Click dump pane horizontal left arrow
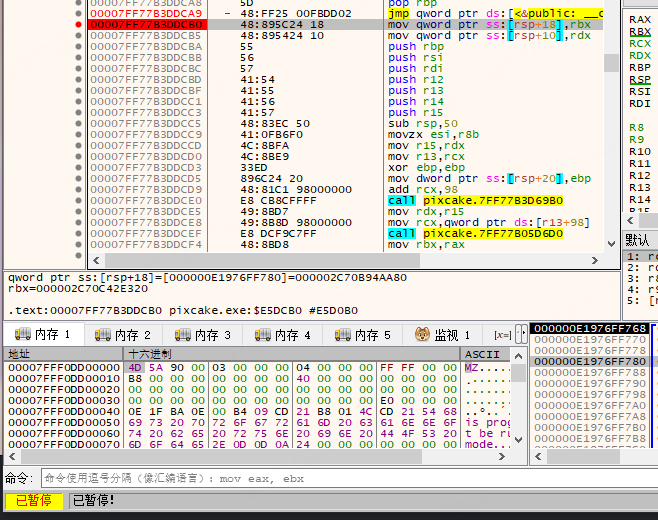 tap(12, 456)
